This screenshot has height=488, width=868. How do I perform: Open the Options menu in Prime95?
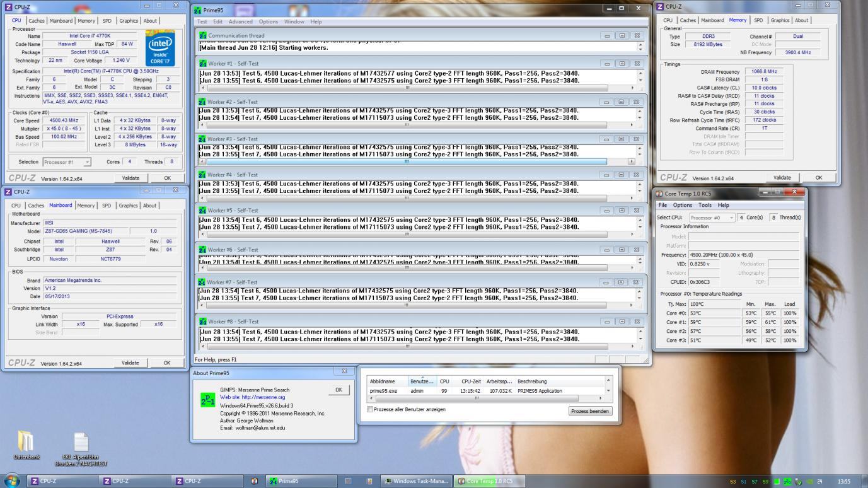[269, 21]
